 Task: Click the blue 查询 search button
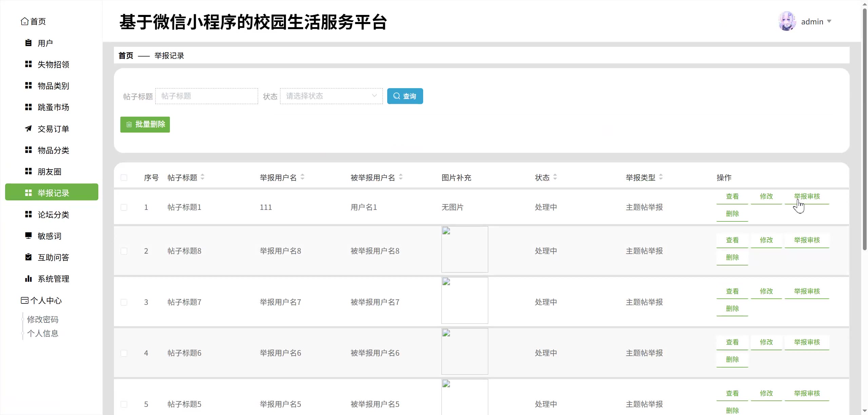405,96
